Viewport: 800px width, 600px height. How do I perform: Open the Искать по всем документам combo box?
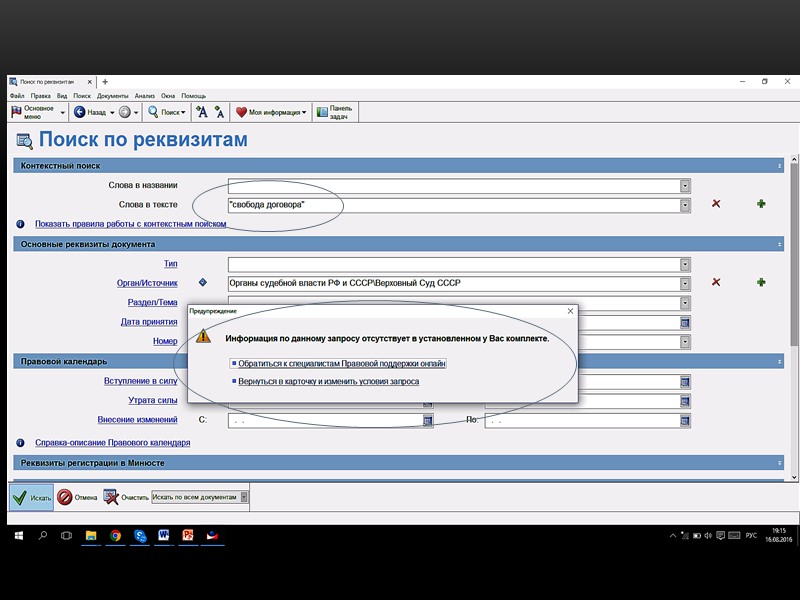[199, 497]
